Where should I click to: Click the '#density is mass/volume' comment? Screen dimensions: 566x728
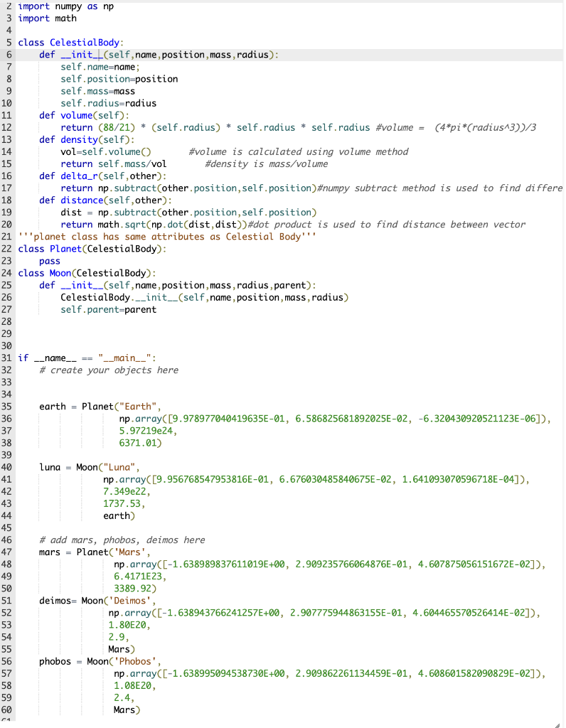[x=267, y=164]
